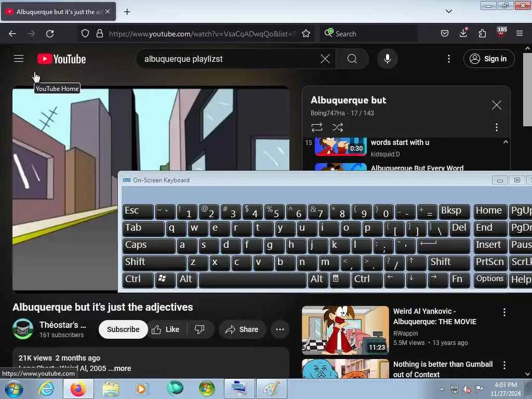Open Windows Media Player on taskbar
The width and height of the screenshot is (532, 399).
pos(141,389)
